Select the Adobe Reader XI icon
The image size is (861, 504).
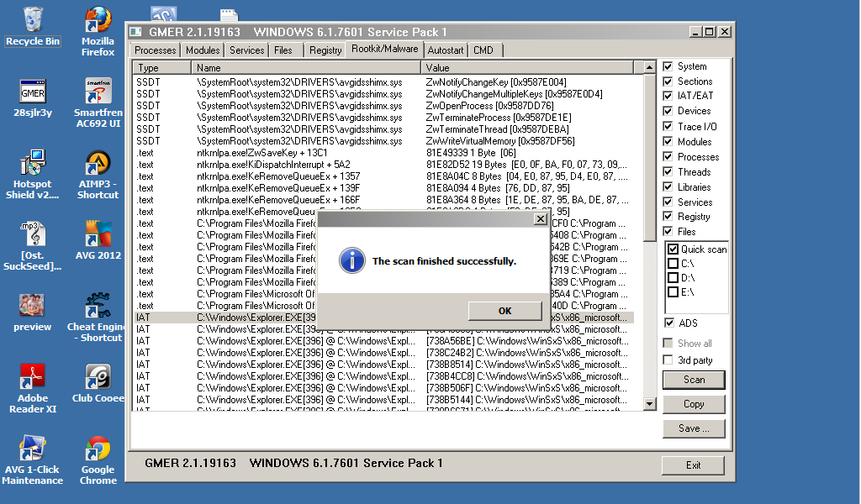tap(33, 388)
